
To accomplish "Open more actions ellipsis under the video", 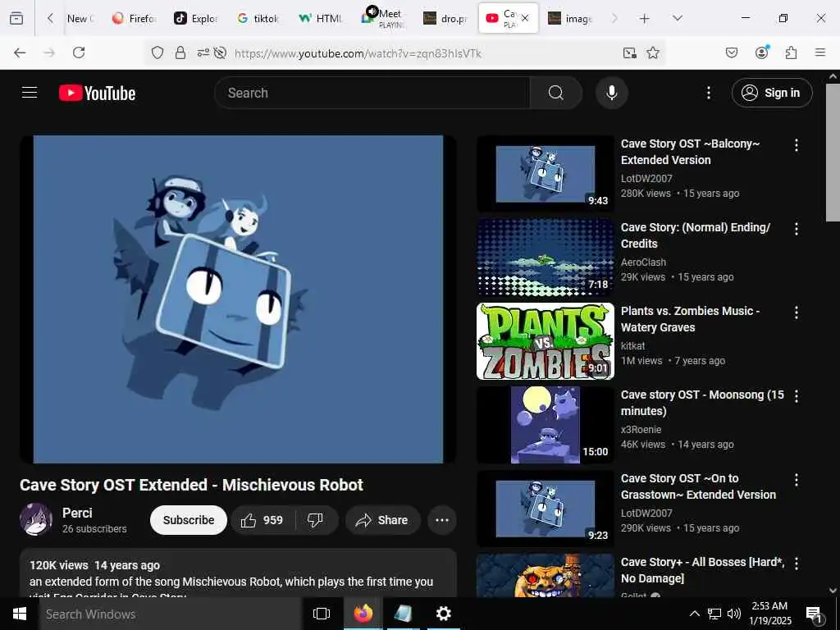I will point(442,520).
